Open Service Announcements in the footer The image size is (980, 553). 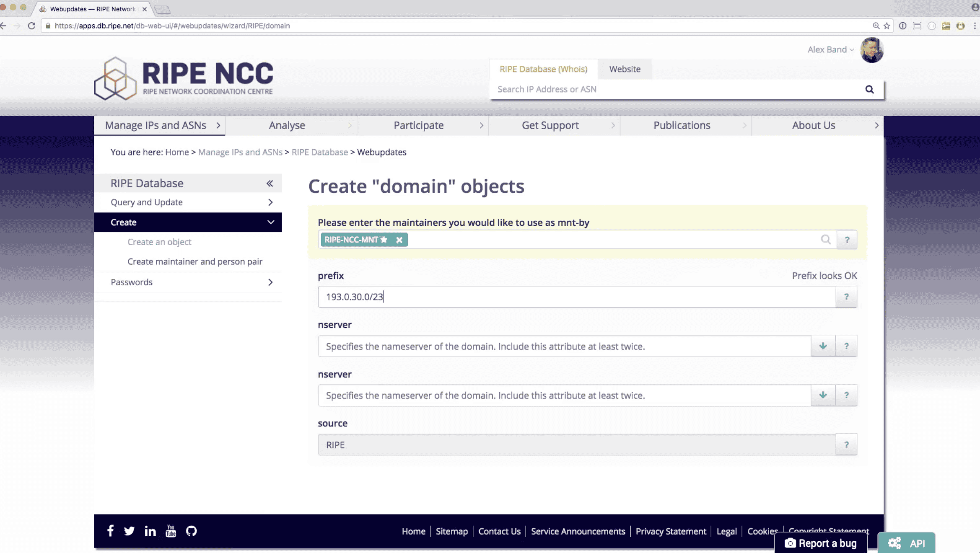tap(578, 531)
